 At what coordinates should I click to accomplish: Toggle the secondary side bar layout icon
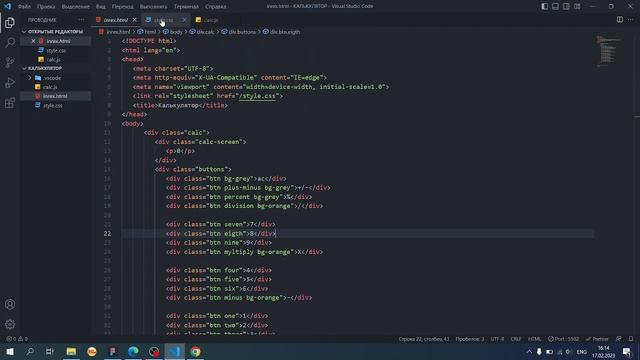566,6
